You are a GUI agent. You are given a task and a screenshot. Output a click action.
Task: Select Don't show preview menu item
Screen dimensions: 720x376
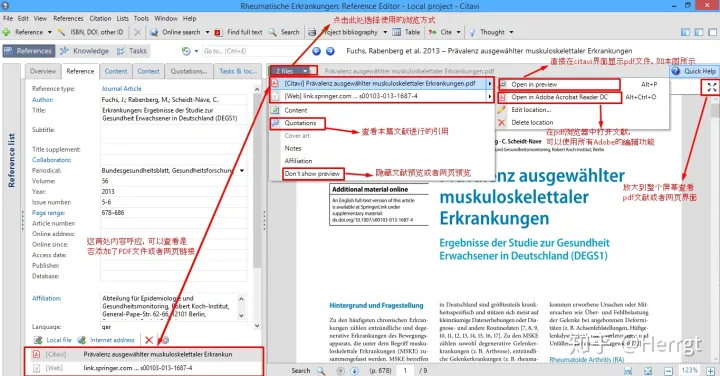coord(312,174)
